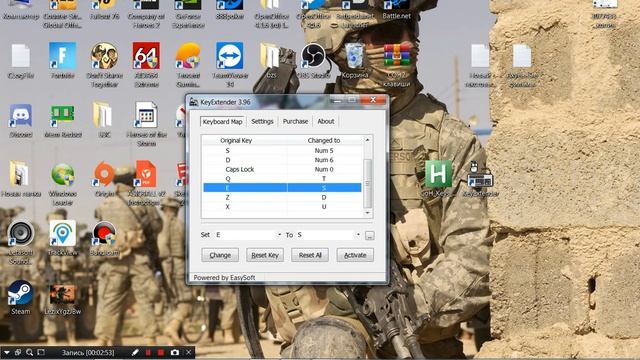The width and height of the screenshot is (640, 360).
Task: Select pencil draw tool in recorder bar
Action: [x=135, y=352]
